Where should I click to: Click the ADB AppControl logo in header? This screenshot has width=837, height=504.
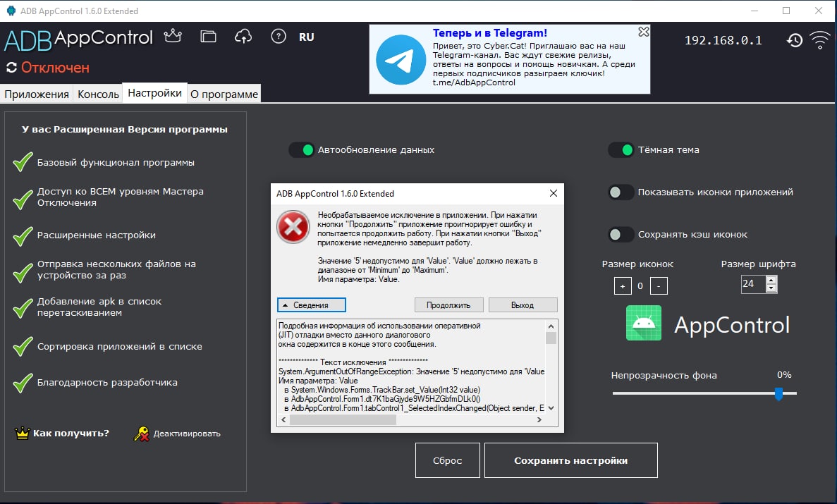coord(78,39)
